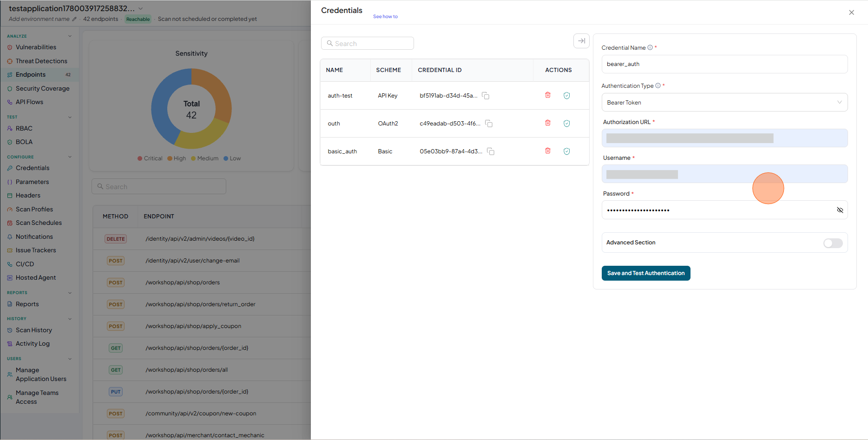
Task: Click the shield icon for outh credential
Action: pyautogui.click(x=566, y=124)
